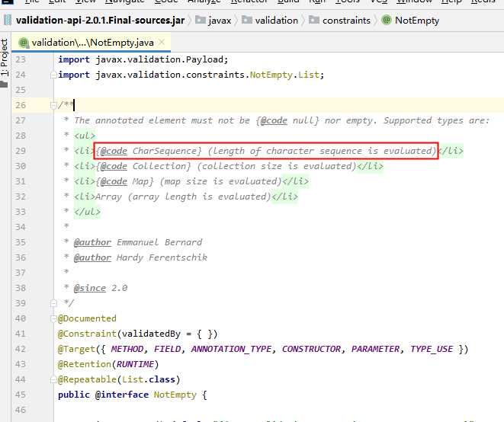Click the CONSTRUCTOR constant
This screenshot has height=422, width=504.
coord(311,349)
